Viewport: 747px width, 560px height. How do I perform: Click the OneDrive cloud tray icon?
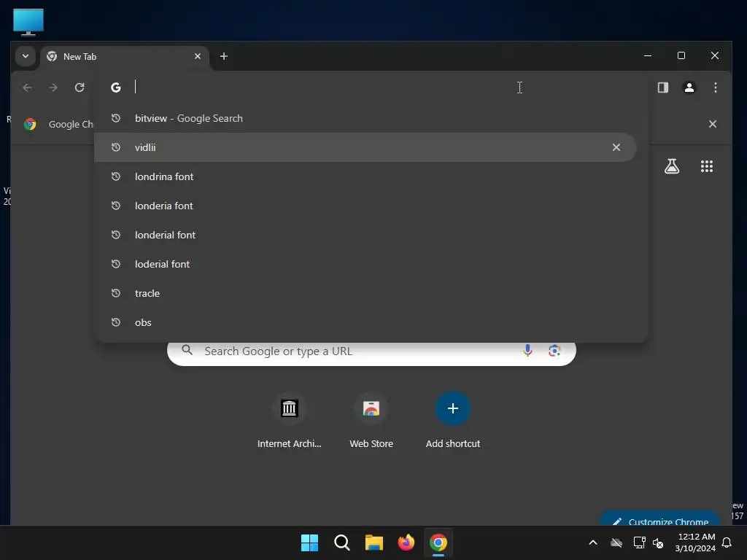pyautogui.click(x=616, y=542)
